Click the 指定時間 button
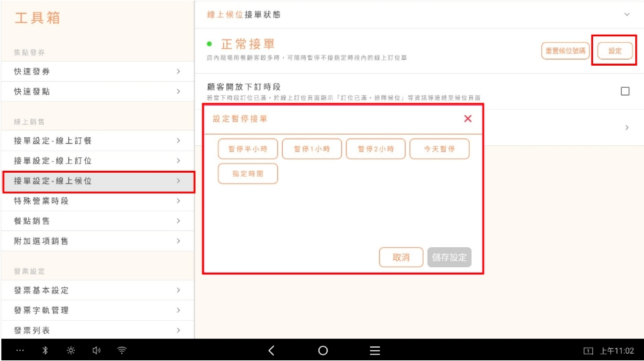 point(247,173)
